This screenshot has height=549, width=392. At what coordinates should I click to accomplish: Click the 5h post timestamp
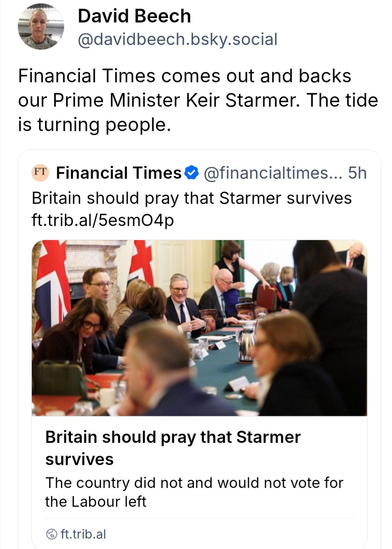pyautogui.click(x=357, y=173)
